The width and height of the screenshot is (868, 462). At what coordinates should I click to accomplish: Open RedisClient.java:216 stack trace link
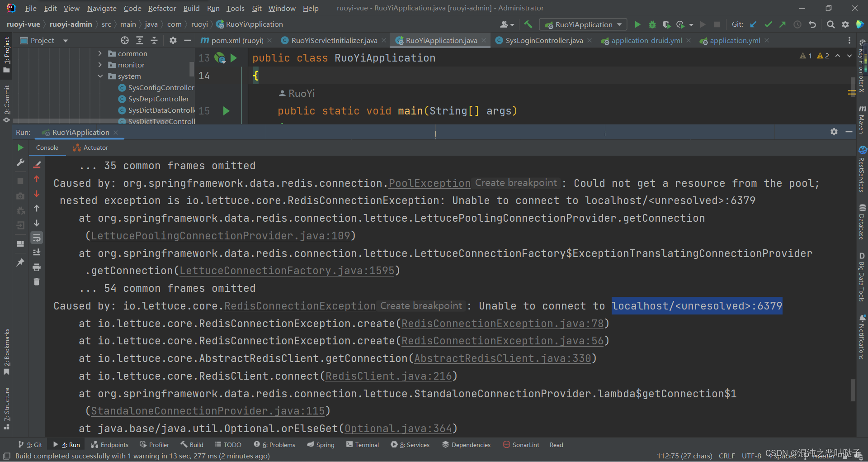[389, 376]
